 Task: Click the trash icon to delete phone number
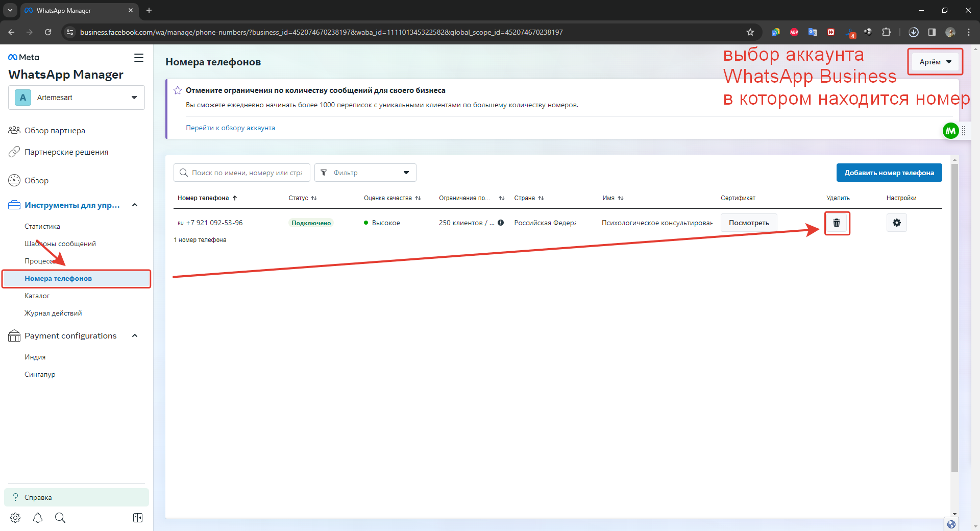(x=837, y=223)
